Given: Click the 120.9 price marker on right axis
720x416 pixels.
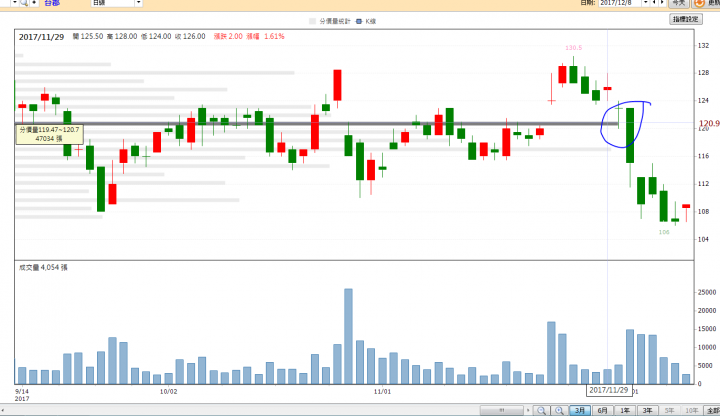Looking at the screenshot, I should tap(709, 124).
